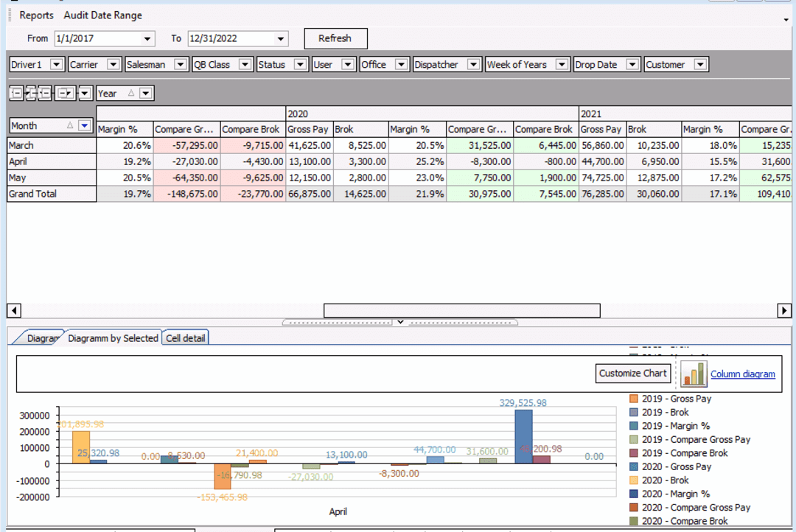Click the Refresh button
This screenshot has height=532, width=796.
pyautogui.click(x=335, y=38)
